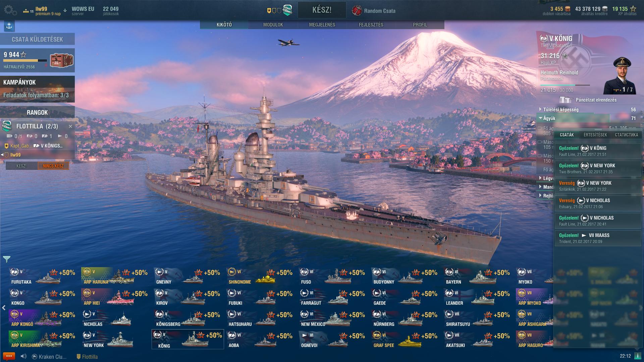Open the ÉRTESÍTÉSEK tab
The image size is (644, 362).
[x=595, y=135]
